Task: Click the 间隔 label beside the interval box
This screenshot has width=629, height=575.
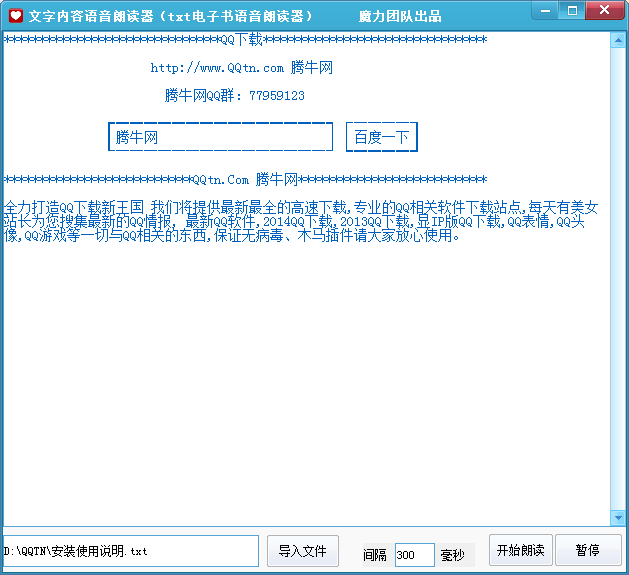Action: pyautogui.click(x=375, y=554)
